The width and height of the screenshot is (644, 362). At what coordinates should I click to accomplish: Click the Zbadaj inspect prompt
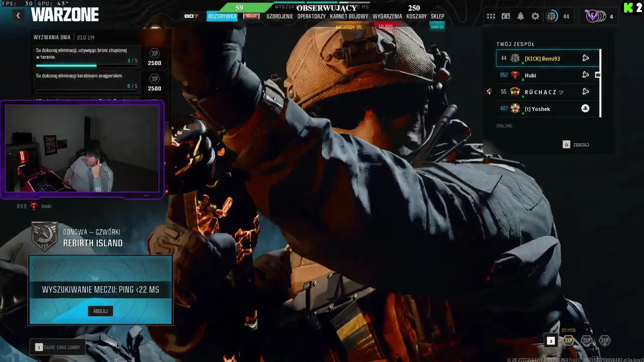576,145
